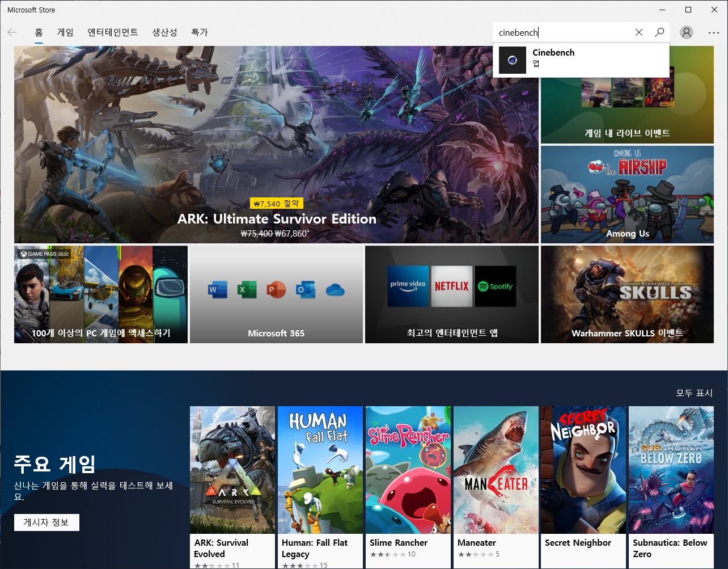Click the 게시자 정보 button
This screenshot has height=569, width=728.
pos(46,522)
